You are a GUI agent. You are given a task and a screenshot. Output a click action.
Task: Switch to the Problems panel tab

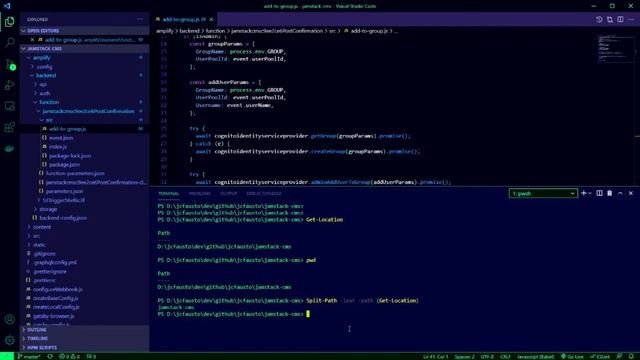click(200, 193)
